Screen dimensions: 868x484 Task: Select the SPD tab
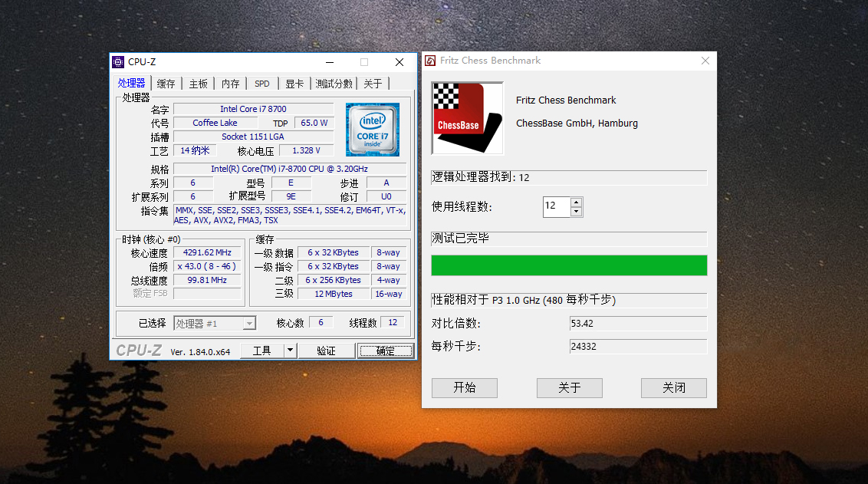262,84
